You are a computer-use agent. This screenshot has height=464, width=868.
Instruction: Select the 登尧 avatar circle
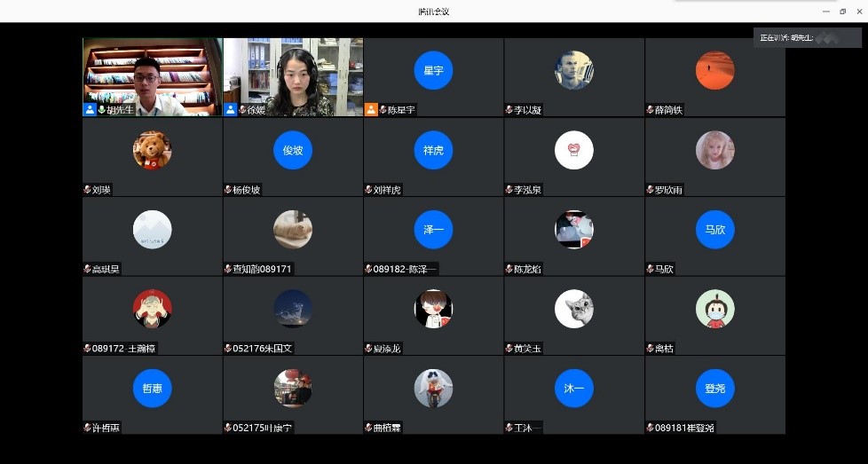point(714,388)
